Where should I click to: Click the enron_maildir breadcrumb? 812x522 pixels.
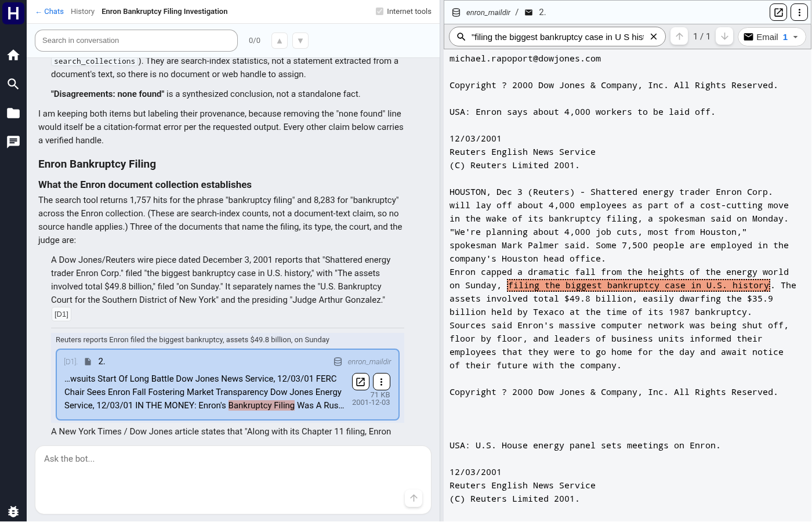(x=488, y=12)
